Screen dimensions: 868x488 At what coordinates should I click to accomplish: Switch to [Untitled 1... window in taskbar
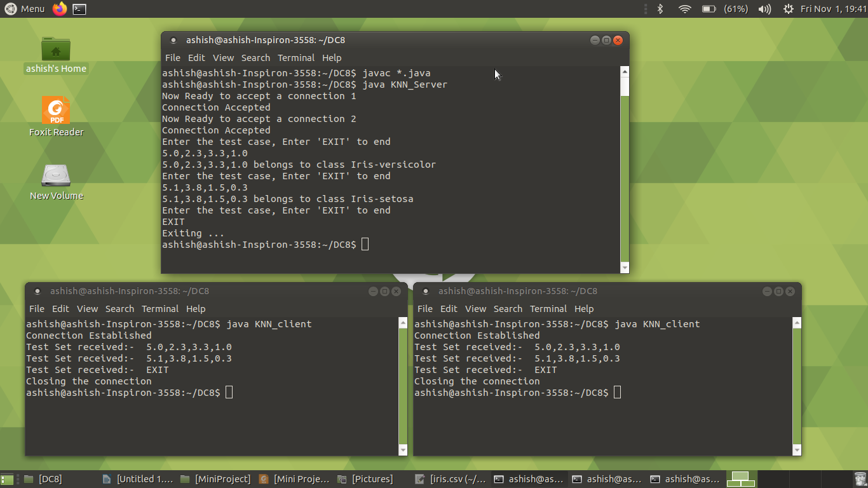[x=137, y=479]
